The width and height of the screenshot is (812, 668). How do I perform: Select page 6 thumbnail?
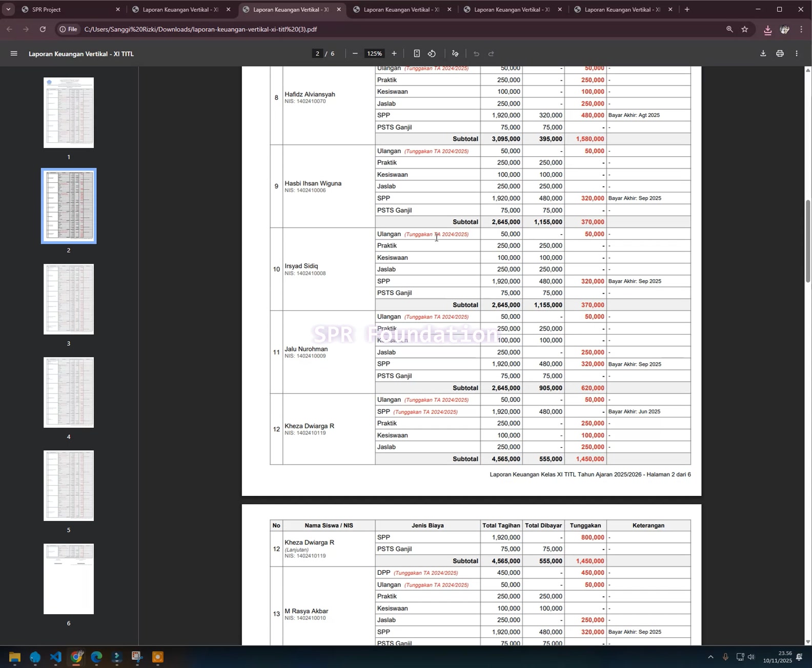pyautogui.click(x=69, y=579)
